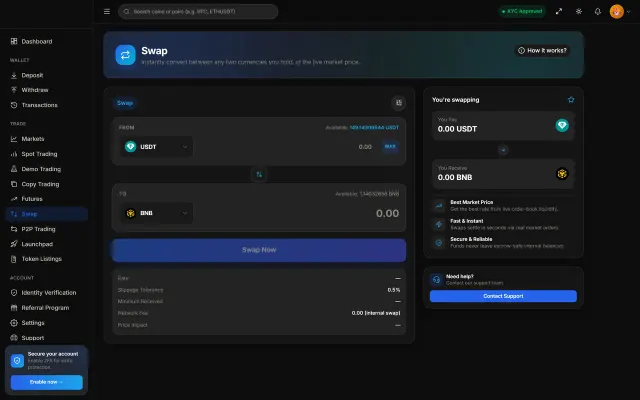Click the MAX amount button
Image resolution: width=640 pixels, height=400 pixels.
390,147
